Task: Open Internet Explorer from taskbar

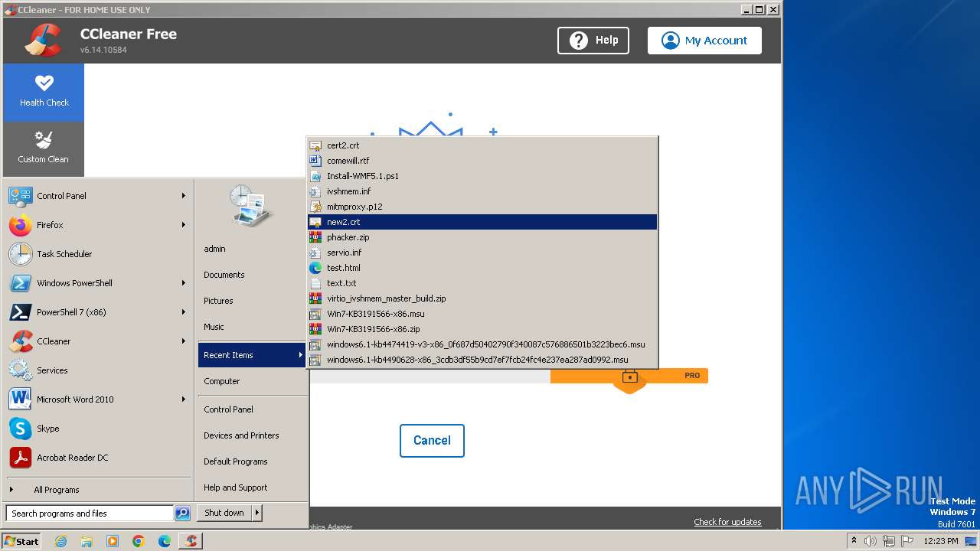Action: [60, 541]
